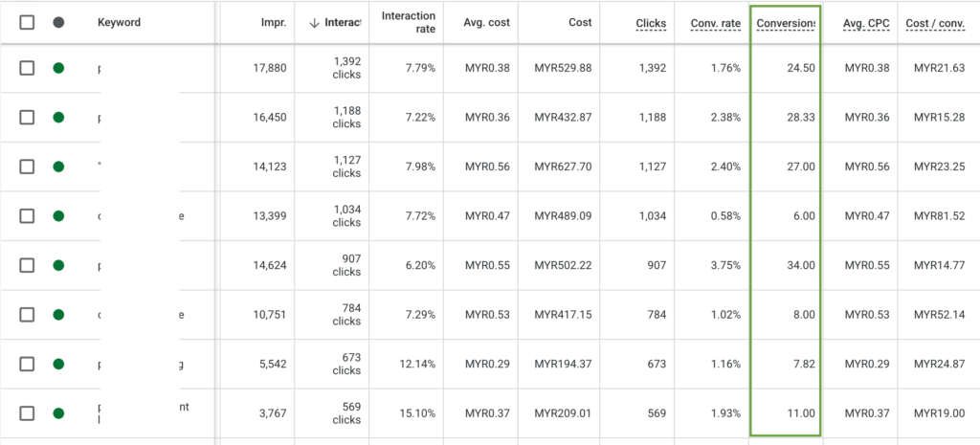Tick checkbox for the 907 clicks row
Image resolution: width=980 pixels, height=445 pixels.
click(x=27, y=265)
